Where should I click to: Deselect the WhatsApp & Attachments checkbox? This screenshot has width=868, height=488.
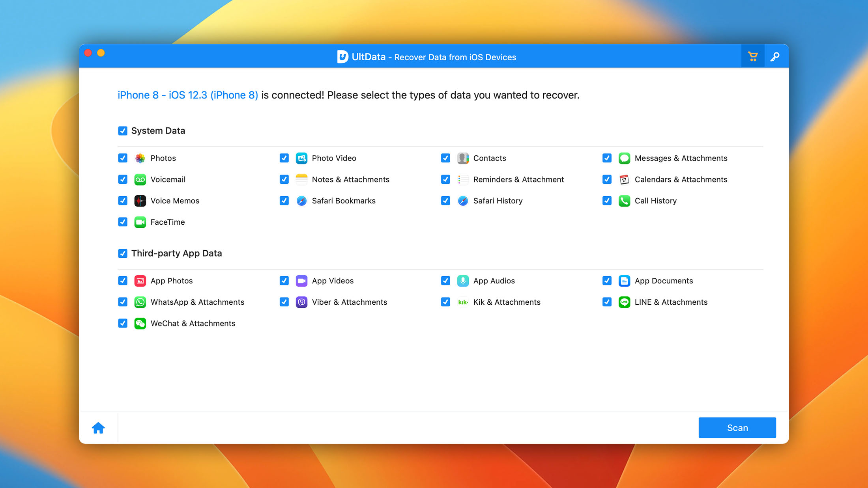(x=123, y=302)
